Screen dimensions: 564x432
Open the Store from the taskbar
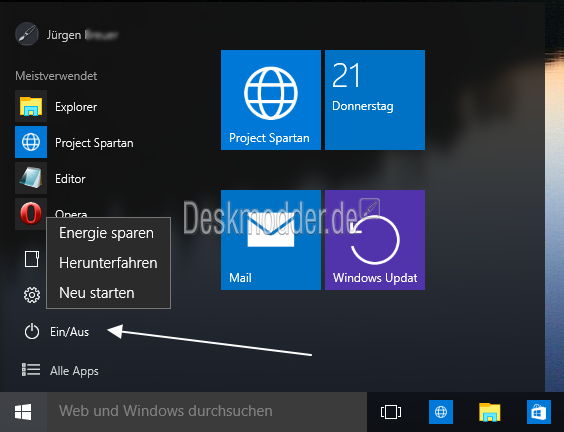coord(538,412)
